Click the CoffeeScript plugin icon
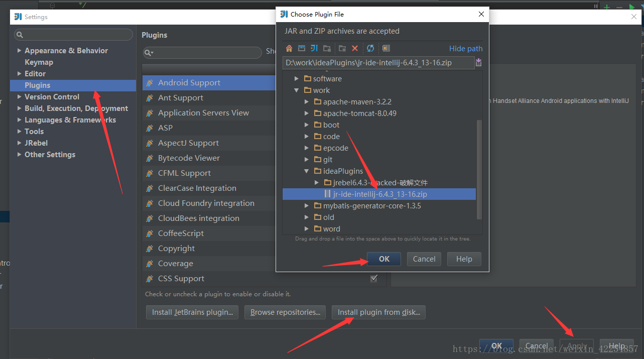Viewport: 644px width, 359px height. click(x=150, y=233)
